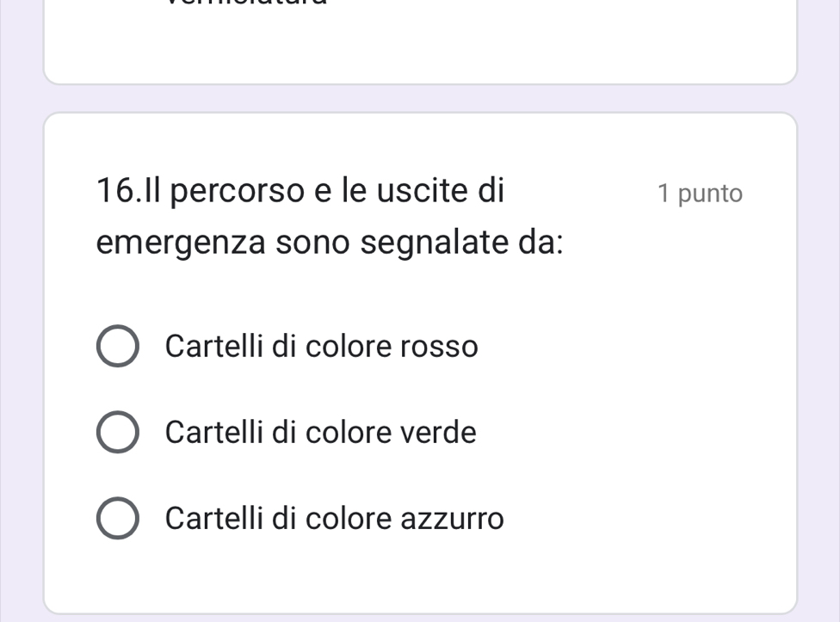Viewport: 840px width, 622px height.
Task: Click the "Cartelli di colore azzurro" answer text
Action: pyautogui.click(x=335, y=519)
